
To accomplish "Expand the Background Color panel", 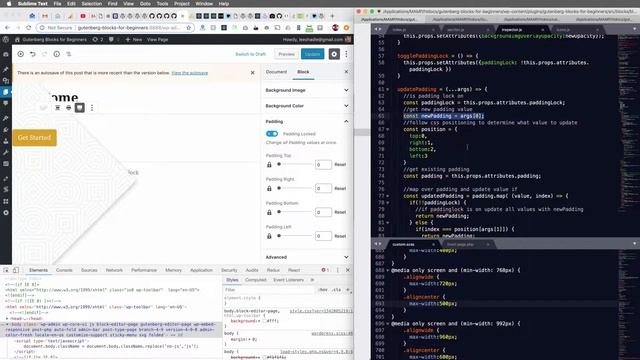I will (307, 106).
